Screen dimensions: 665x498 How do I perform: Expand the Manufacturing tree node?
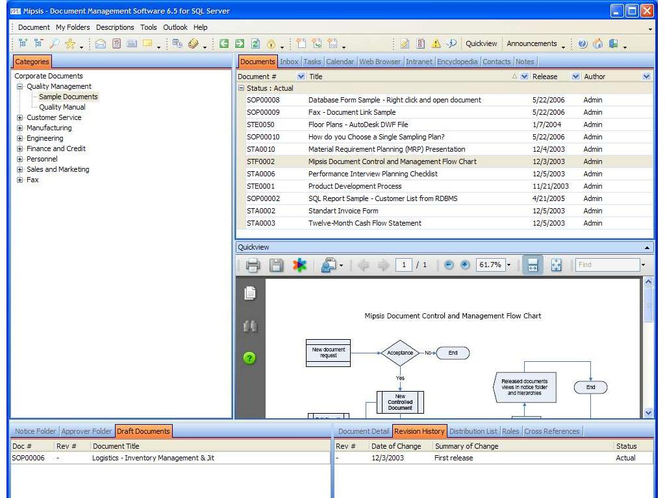click(x=20, y=128)
